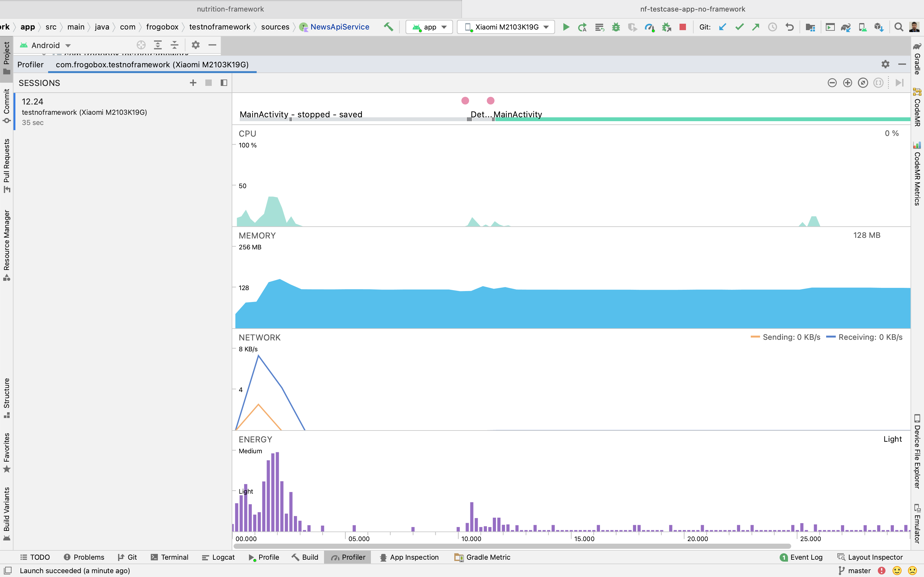Click the Profile app gauge icon
Viewport: 924px width, 577px height.
tap(649, 27)
